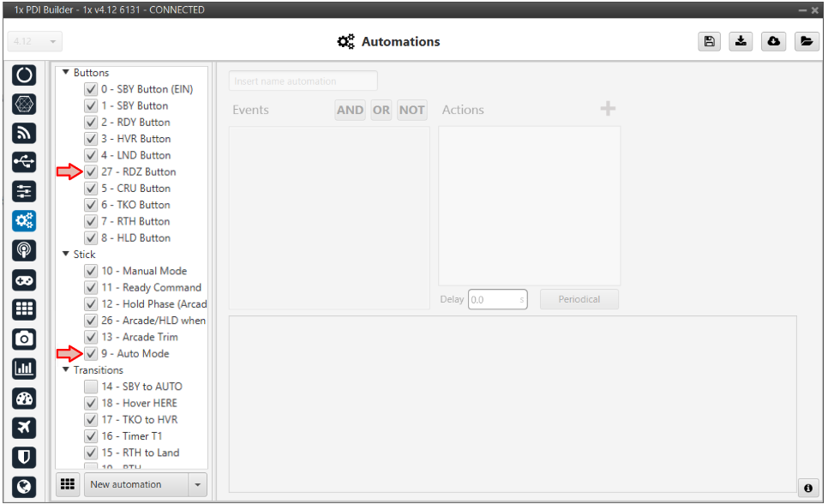Image resolution: width=828 pixels, height=504 pixels.
Task: Open the New automation dropdown arrow
Action: click(x=199, y=484)
